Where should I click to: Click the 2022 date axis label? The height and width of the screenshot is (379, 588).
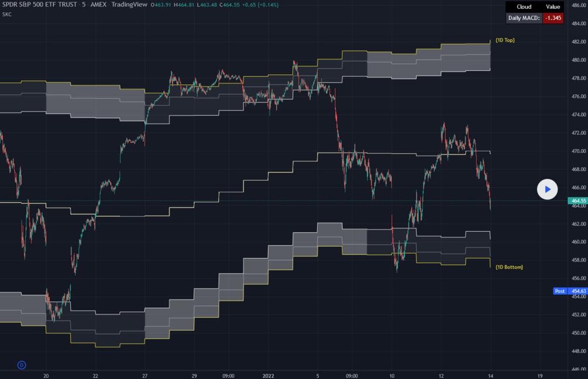pos(268,375)
